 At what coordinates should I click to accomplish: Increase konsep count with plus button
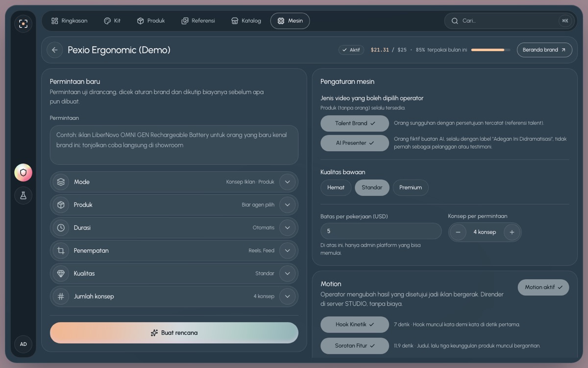point(512,232)
